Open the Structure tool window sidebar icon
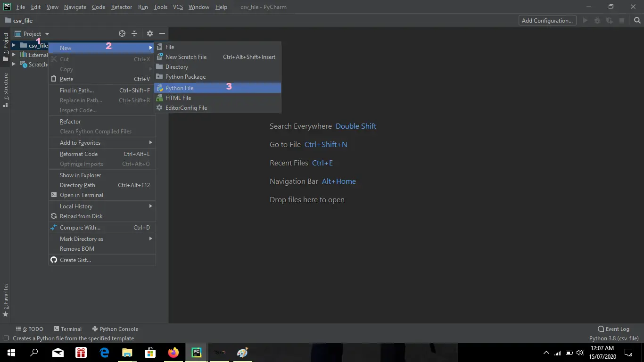The width and height of the screenshot is (644, 362). pos(6,92)
